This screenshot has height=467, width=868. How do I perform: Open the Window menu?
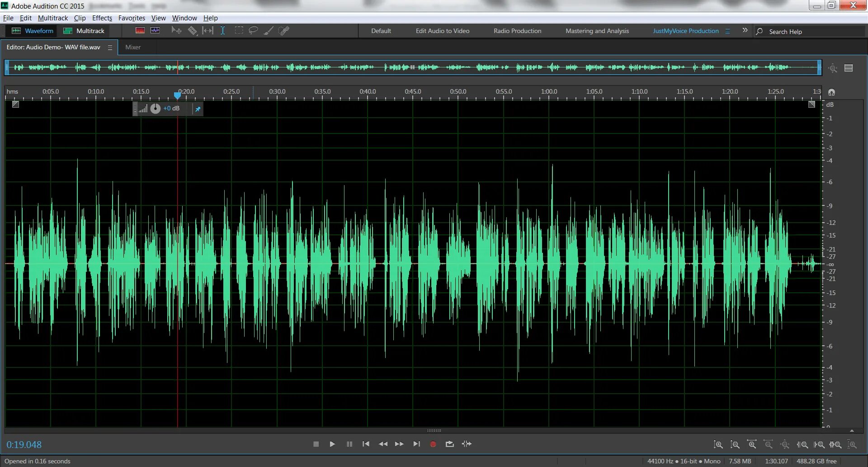point(184,18)
